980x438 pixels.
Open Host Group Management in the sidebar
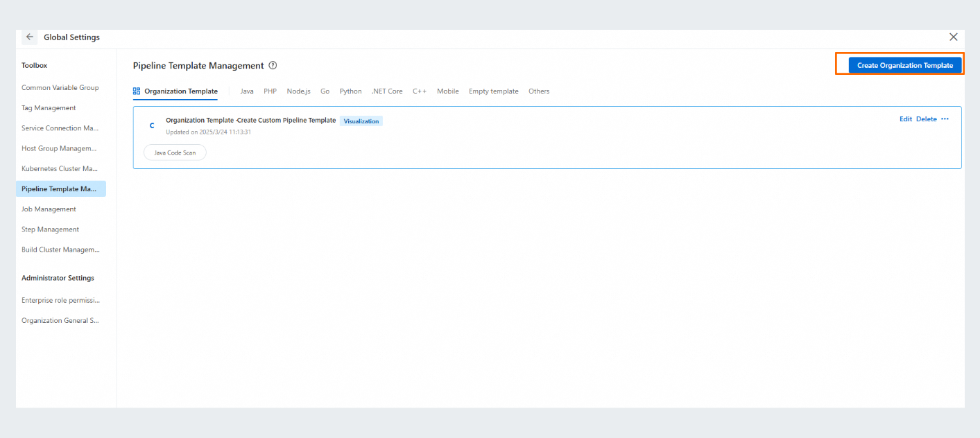point(61,148)
